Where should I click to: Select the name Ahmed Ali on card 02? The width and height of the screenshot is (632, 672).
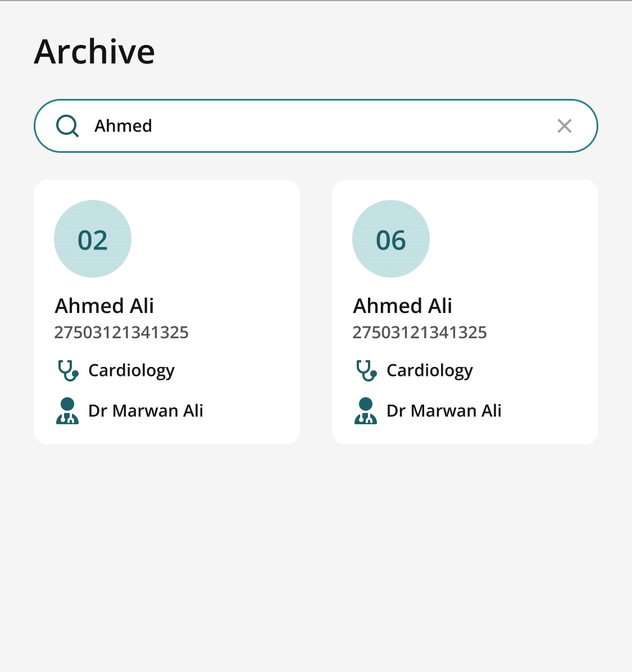[103, 306]
